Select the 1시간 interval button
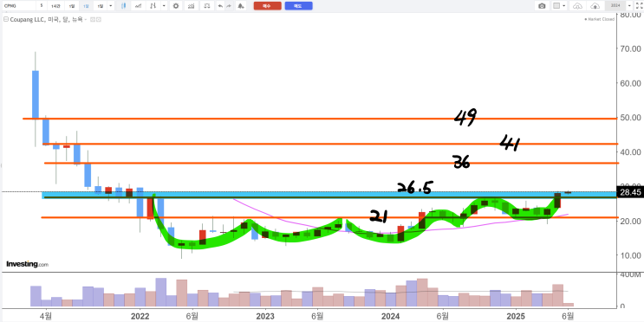This screenshot has height=322, width=644. pyautogui.click(x=55, y=6)
